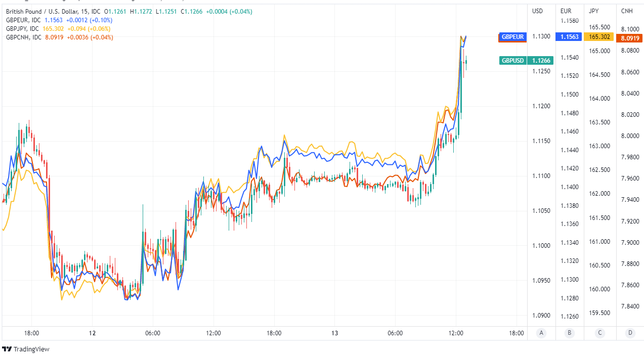644x355 pixels.
Task: Click the GBPUSD series label tag
Action: (512, 61)
